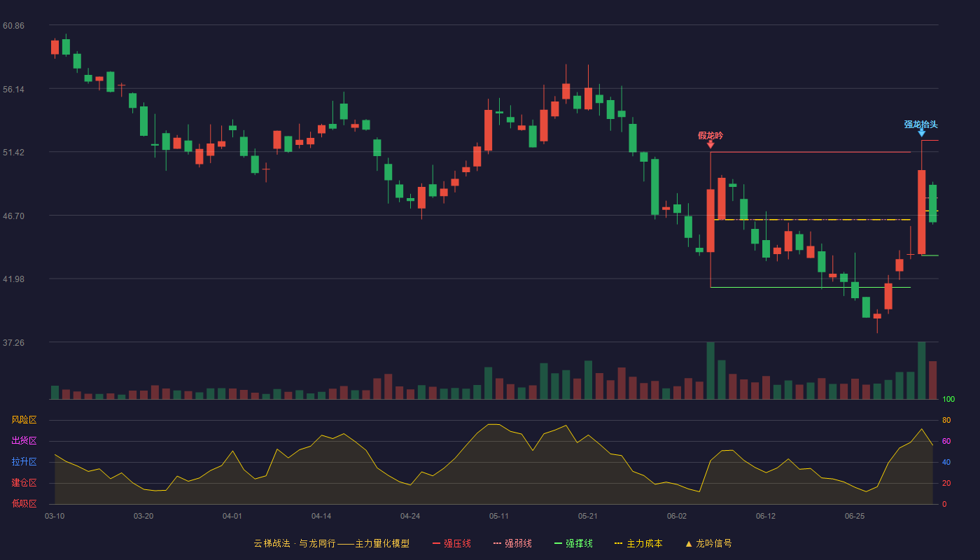This screenshot has height=560, width=980.
Task: Click the 41.98 price axis label
Action: (13, 279)
